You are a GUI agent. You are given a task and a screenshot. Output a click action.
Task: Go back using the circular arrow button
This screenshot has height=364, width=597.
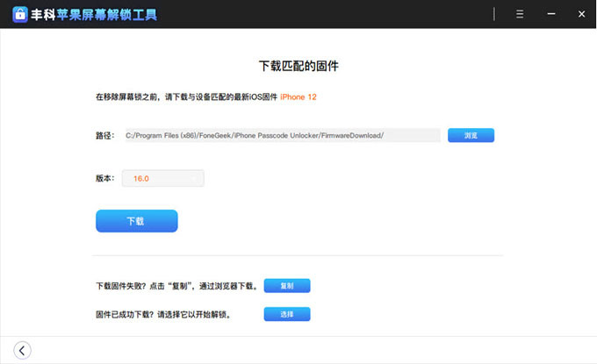pyautogui.click(x=23, y=350)
